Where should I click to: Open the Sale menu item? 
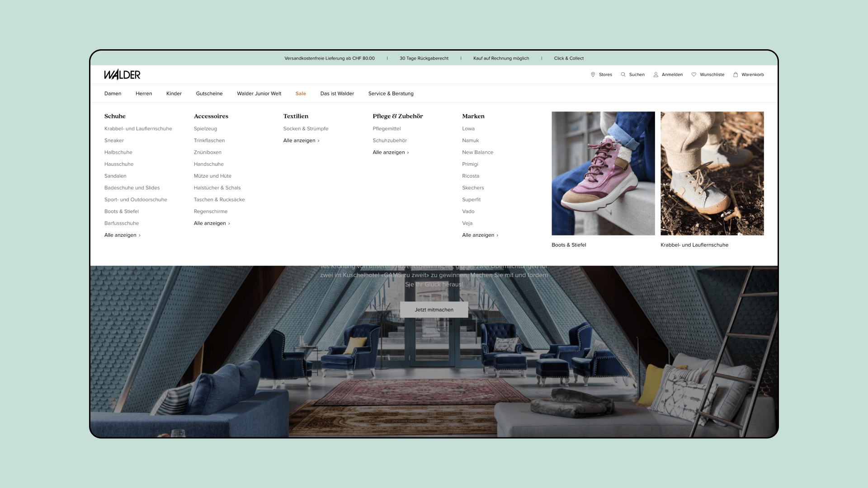pyautogui.click(x=301, y=94)
